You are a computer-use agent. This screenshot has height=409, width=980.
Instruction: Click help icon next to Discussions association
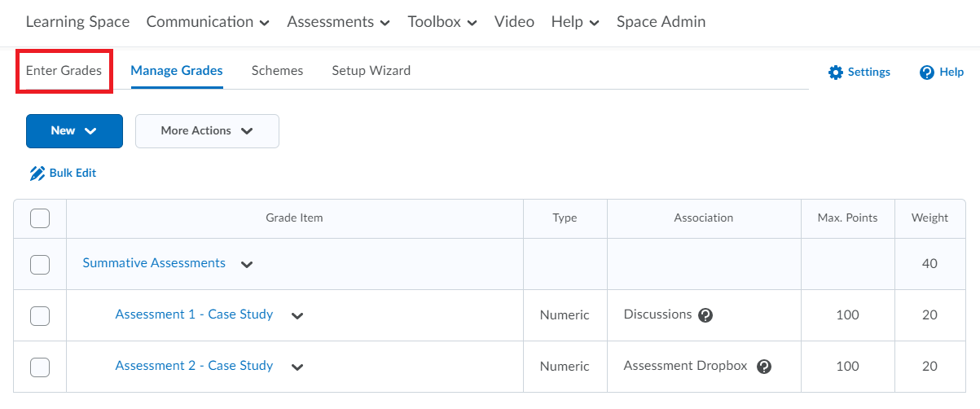705,315
